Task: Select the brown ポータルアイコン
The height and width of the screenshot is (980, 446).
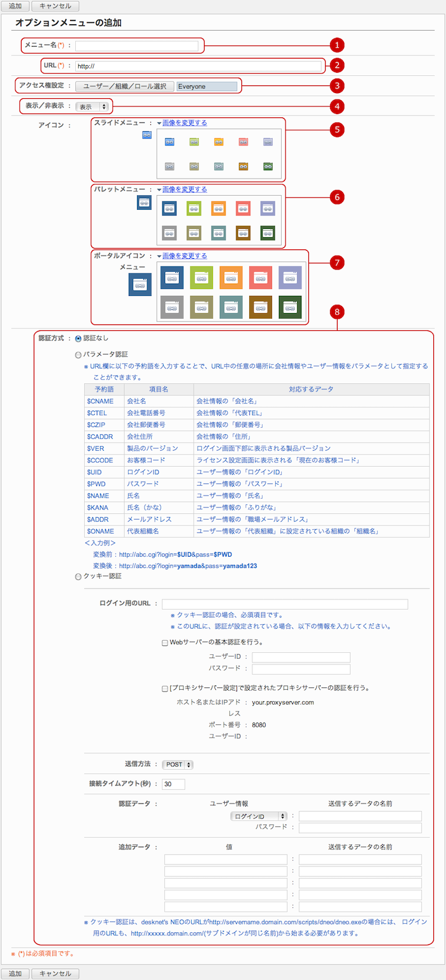Action: 261,307
